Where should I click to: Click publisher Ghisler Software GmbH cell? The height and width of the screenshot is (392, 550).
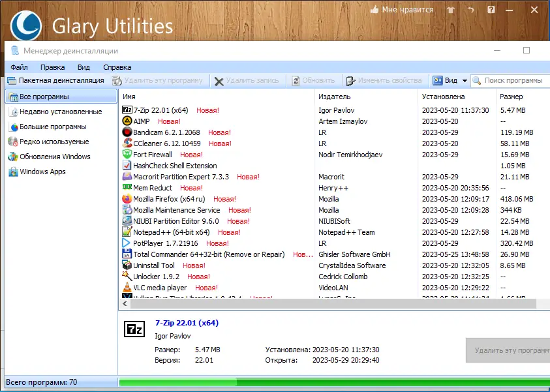pos(354,254)
